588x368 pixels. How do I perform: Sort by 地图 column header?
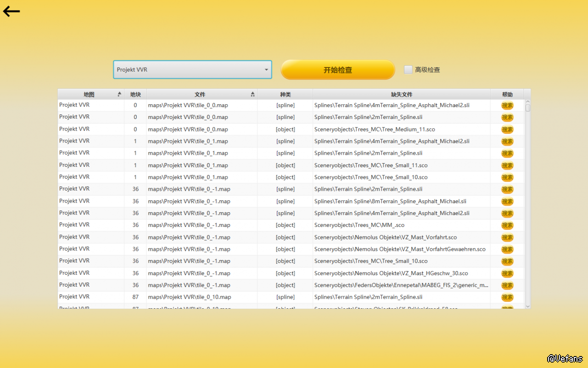(x=90, y=94)
